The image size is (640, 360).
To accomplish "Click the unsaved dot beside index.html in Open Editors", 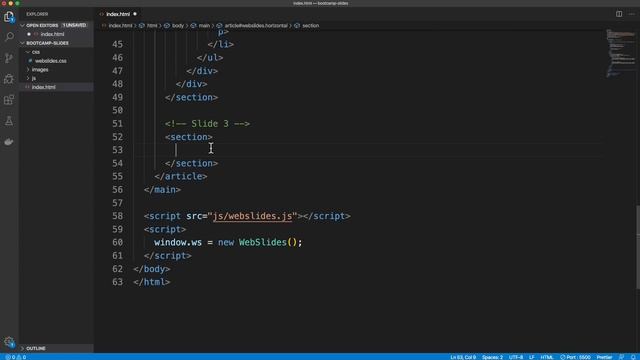I will point(29,34).
